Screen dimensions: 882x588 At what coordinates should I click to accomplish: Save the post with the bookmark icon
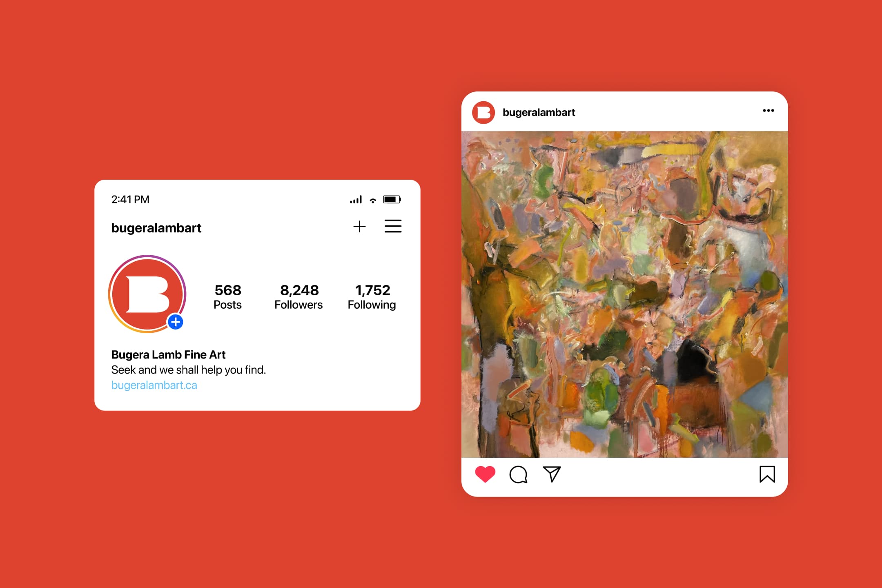767,474
